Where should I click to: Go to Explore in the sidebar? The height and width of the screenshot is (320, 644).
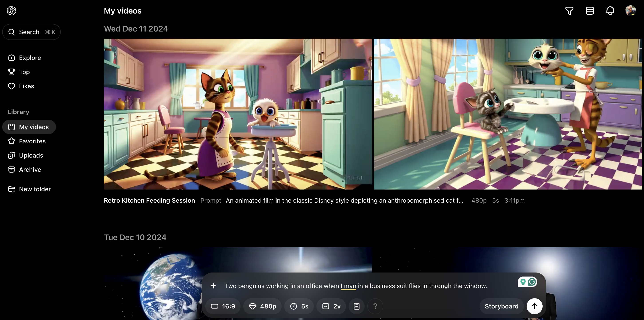point(30,58)
